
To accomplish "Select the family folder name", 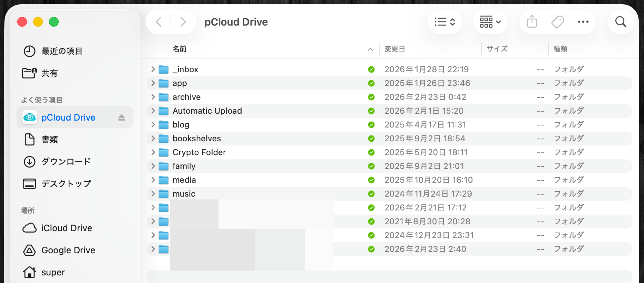I will [x=184, y=166].
